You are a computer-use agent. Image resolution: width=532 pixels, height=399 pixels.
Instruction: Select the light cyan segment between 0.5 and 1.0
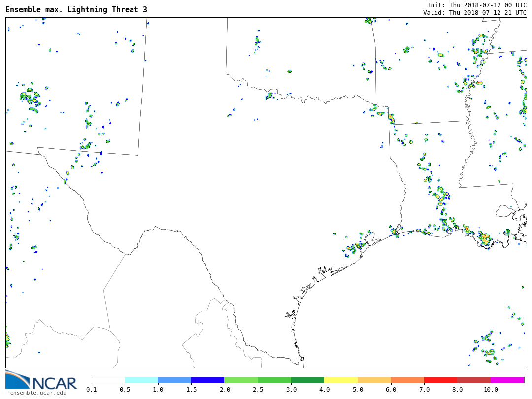(x=141, y=380)
